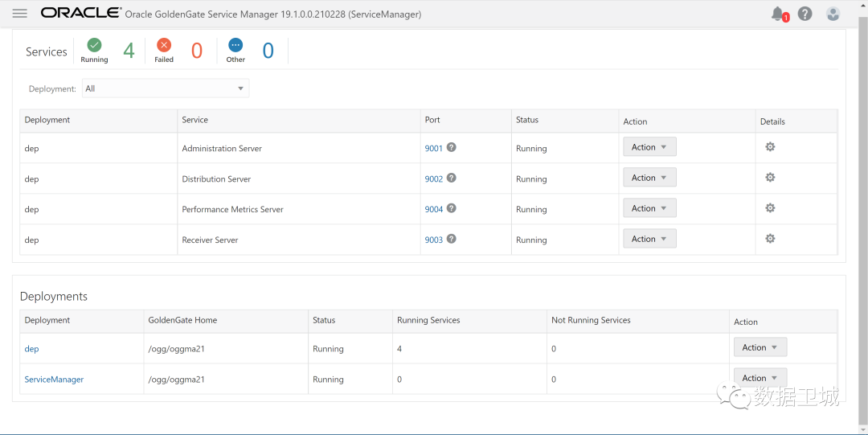Select the Performance Metrics Server service name

tap(232, 210)
